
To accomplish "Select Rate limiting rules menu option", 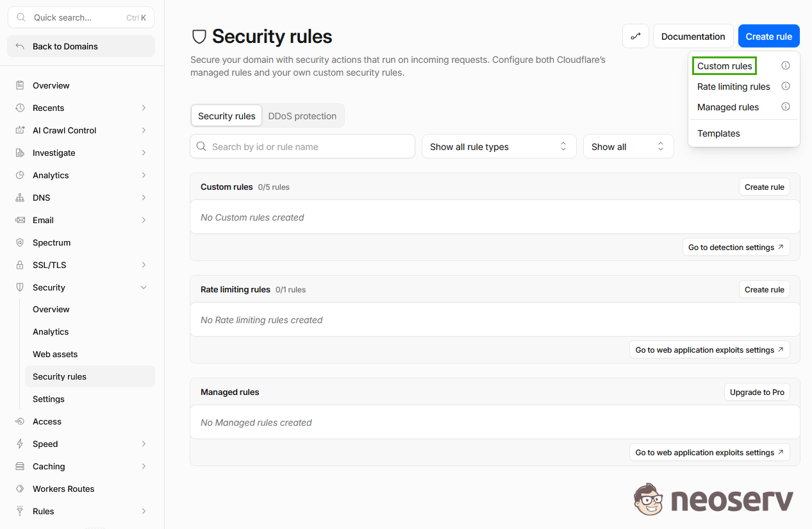I will click(734, 87).
